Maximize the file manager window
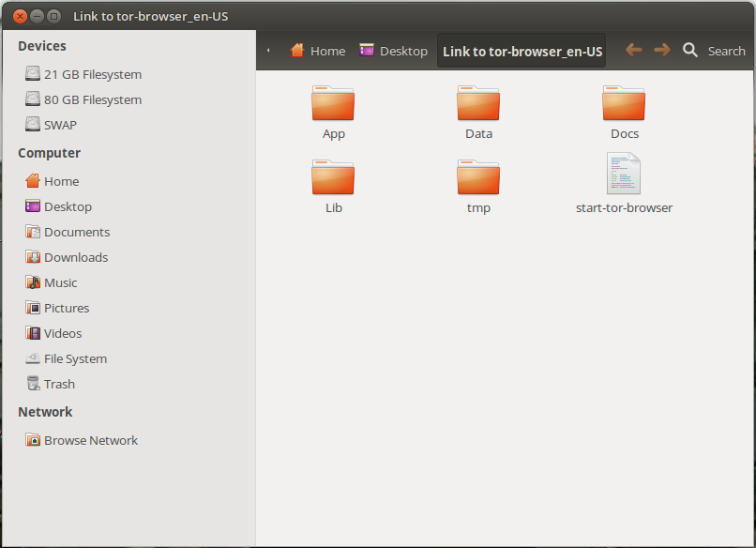 (54, 16)
